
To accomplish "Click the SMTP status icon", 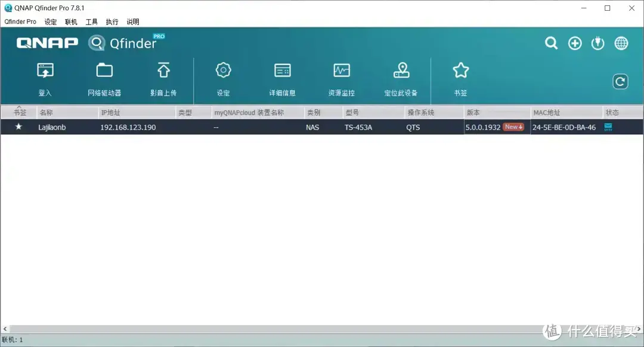I will 608,127.
